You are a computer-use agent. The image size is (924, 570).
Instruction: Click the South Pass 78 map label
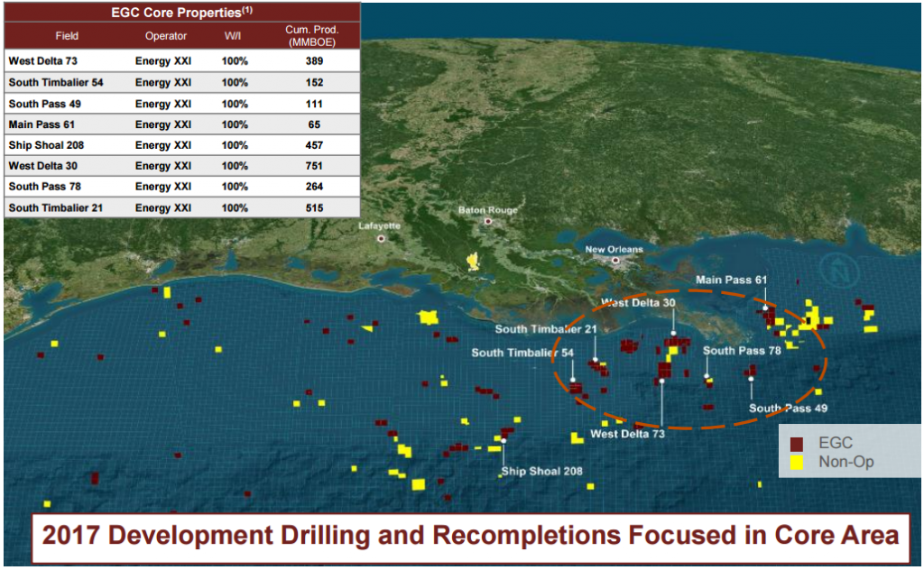pyautogui.click(x=742, y=351)
